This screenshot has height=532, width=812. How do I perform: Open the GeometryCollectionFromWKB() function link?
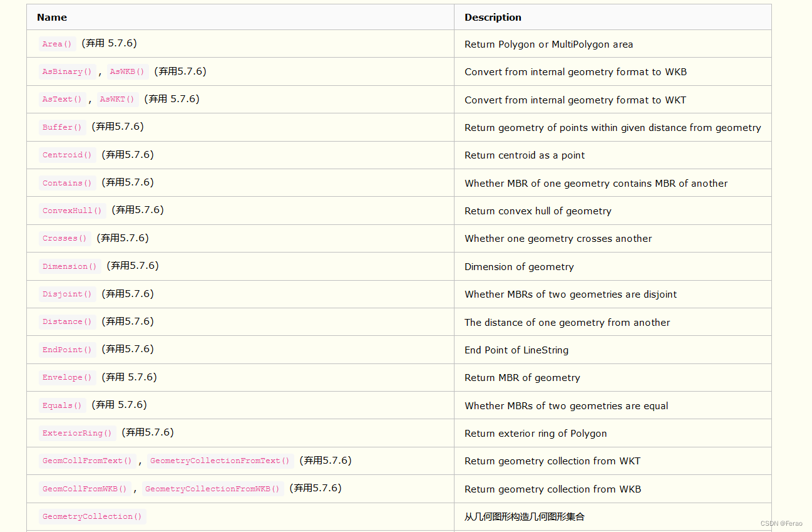coord(212,489)
